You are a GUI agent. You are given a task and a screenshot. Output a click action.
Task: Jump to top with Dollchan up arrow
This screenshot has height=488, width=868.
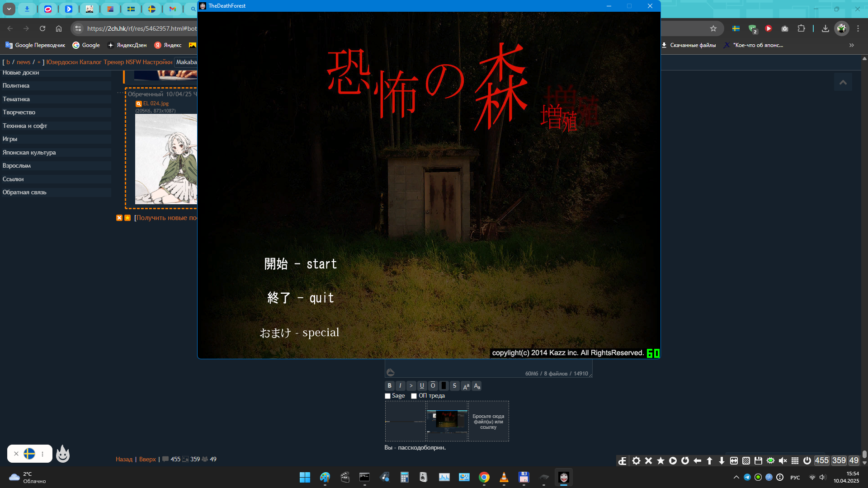pyautogui.click(x=709, y=460)
